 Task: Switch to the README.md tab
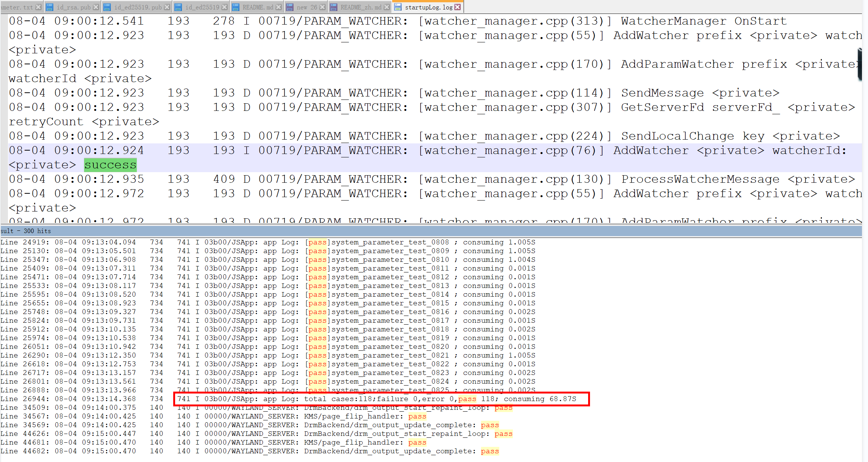click(x=258, y=7)
